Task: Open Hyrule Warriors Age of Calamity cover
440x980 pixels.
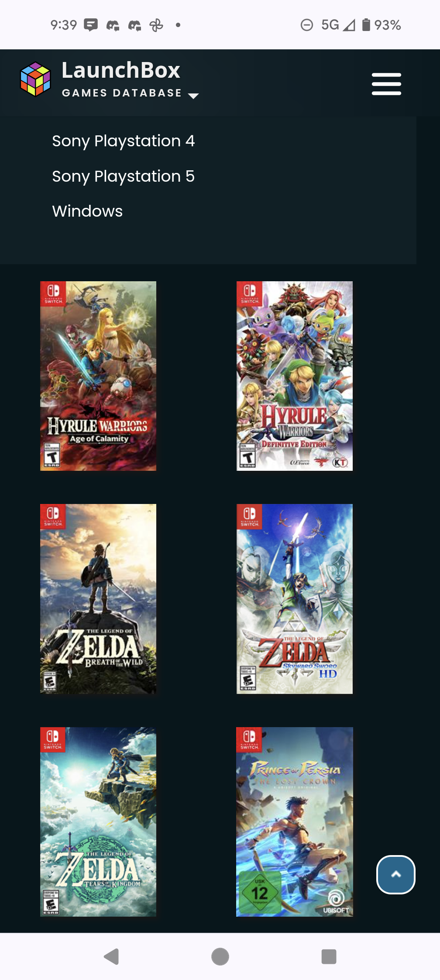Action: click(x=98, y=376)
